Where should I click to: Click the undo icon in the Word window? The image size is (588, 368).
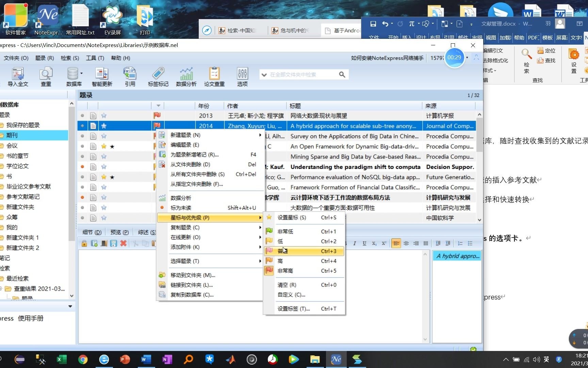point(385,24)
